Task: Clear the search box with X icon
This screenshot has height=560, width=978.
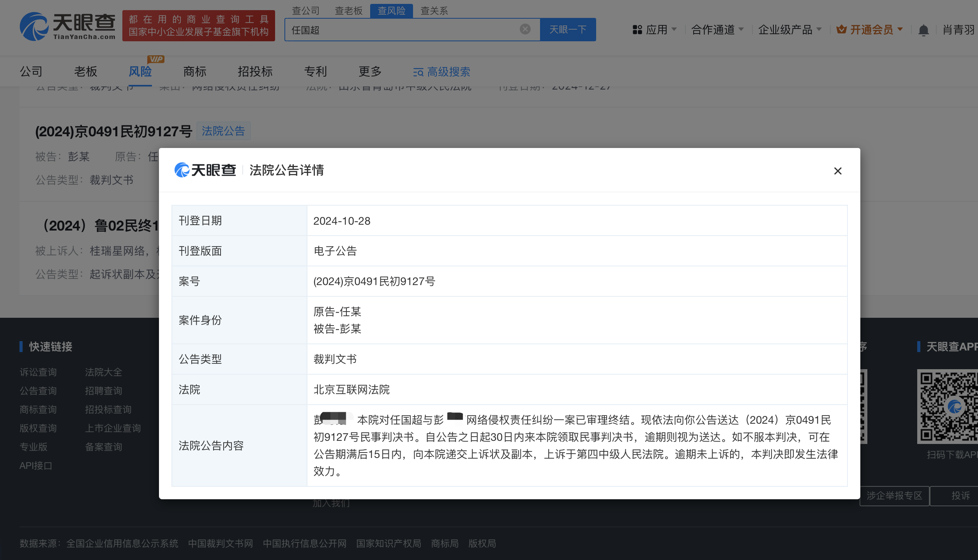Action: [x=525, y=29]
